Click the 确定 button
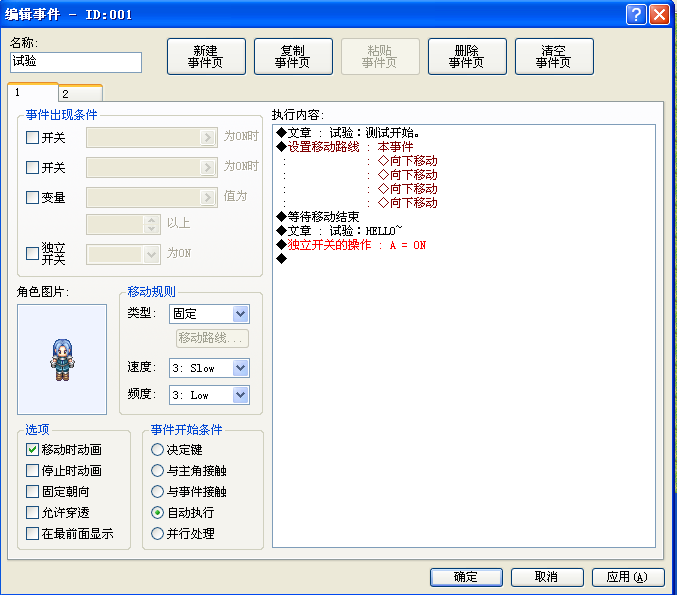Screen dimensions: 677x595 (x=466, y=577)
